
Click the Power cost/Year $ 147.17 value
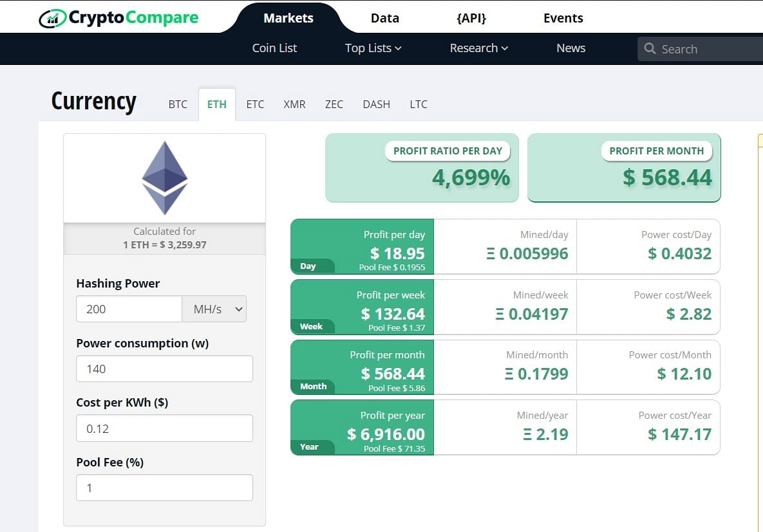coord(679,434)
